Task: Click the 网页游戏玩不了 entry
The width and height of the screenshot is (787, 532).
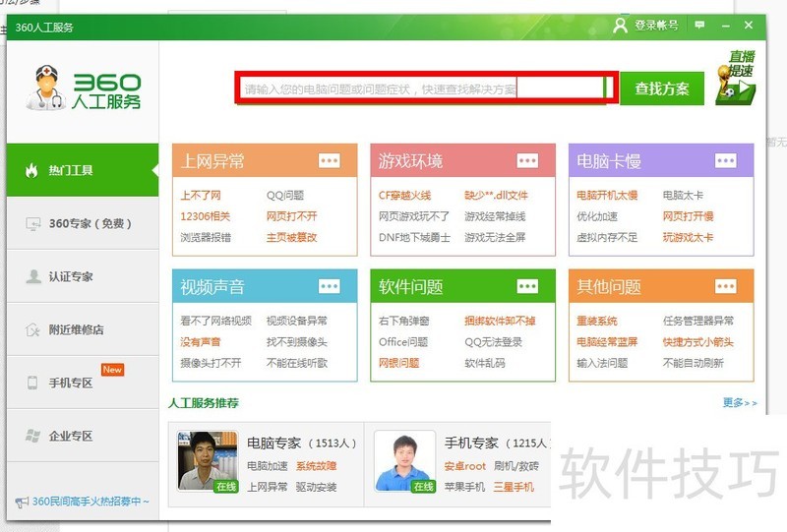Action: click(414, 216)
